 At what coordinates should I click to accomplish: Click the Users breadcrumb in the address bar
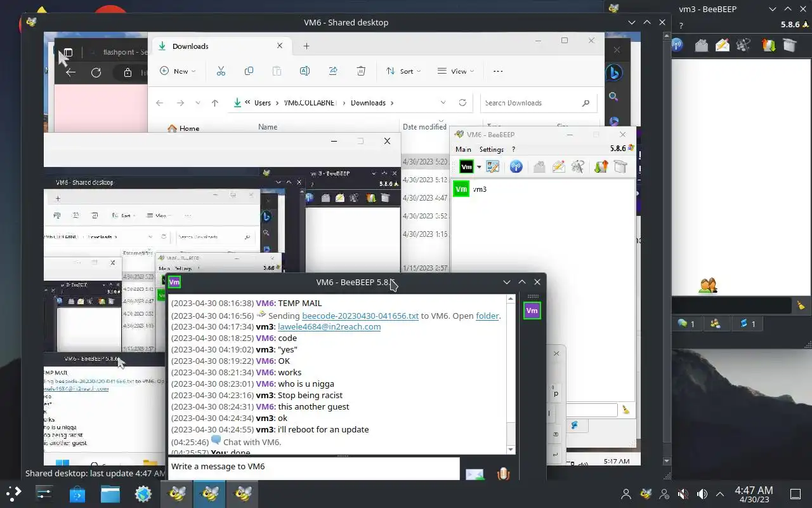click(x=263, y=103)
